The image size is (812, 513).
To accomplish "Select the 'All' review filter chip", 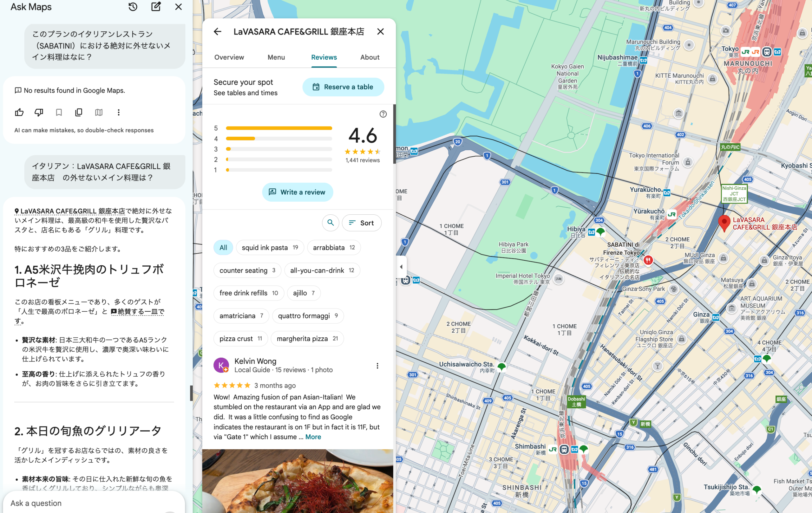I will point(223,248).
